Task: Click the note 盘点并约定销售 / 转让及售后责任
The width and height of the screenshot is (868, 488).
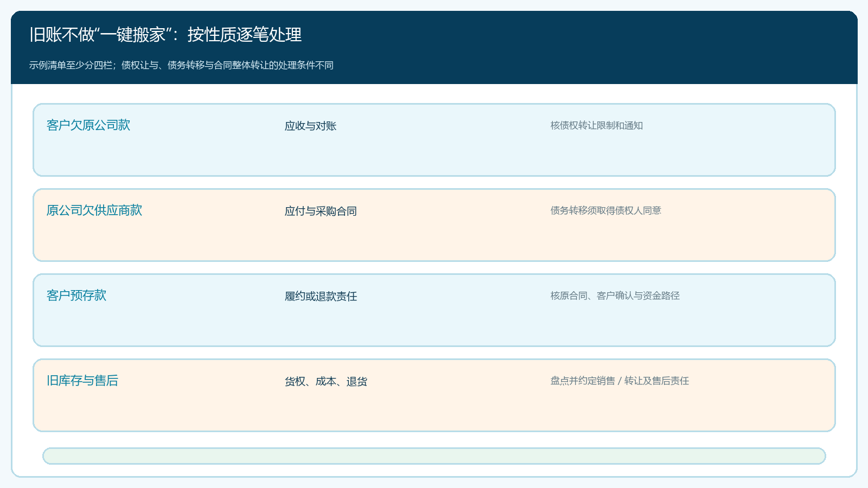Action: coord(620,381)
